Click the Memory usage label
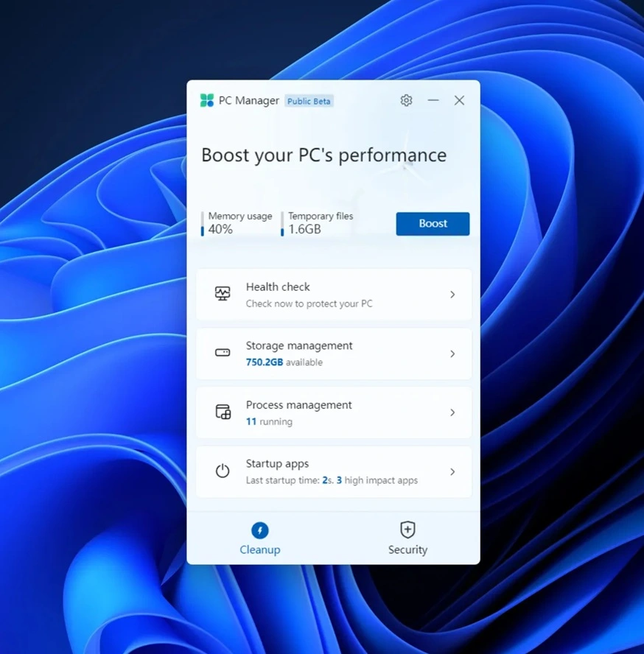 point(240,216)
